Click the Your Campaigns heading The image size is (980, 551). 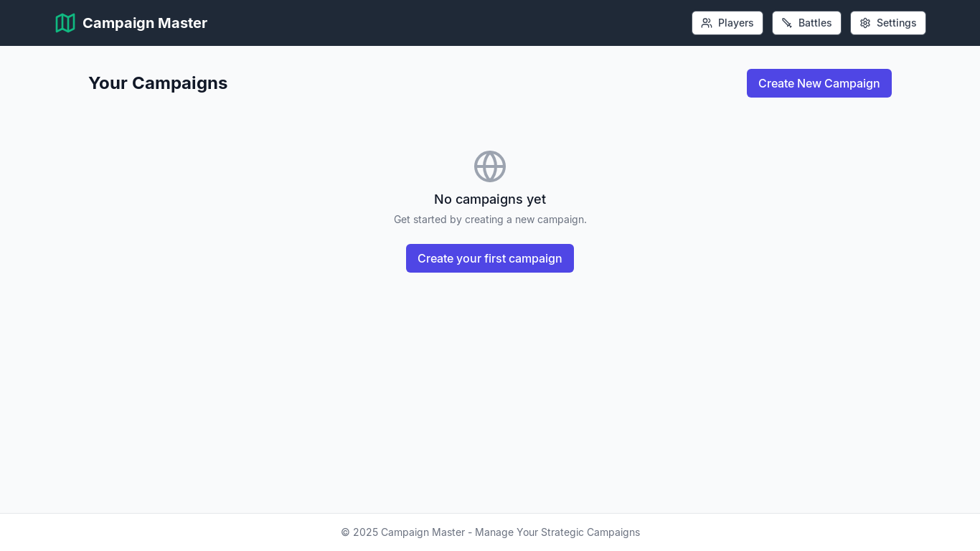click(158, 83)
